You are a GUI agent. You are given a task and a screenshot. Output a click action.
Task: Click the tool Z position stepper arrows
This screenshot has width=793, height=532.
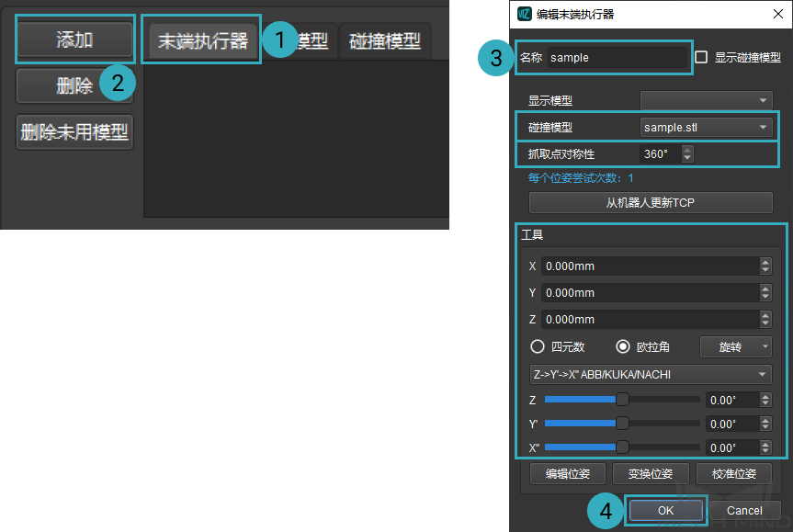[x=765, y=320]
